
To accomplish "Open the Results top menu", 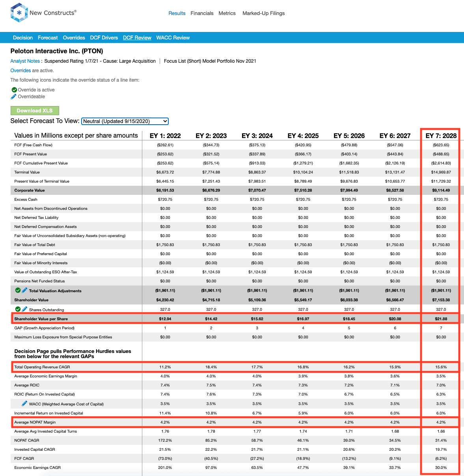I will coord(177,13).
